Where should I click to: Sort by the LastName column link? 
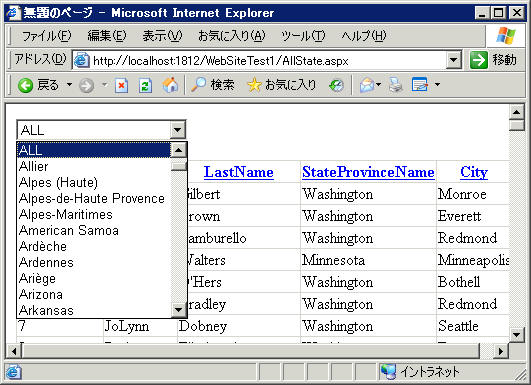(238, 172)
